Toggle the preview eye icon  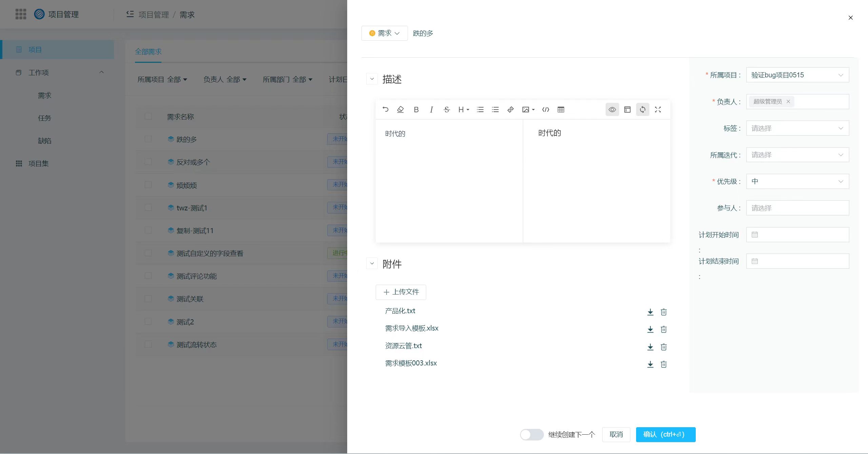click(612, 109)
